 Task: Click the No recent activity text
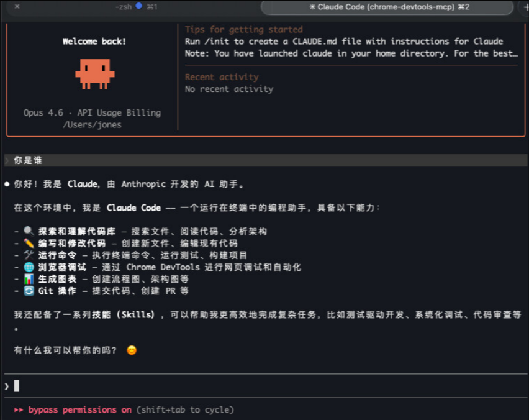[x=229, y=89]
